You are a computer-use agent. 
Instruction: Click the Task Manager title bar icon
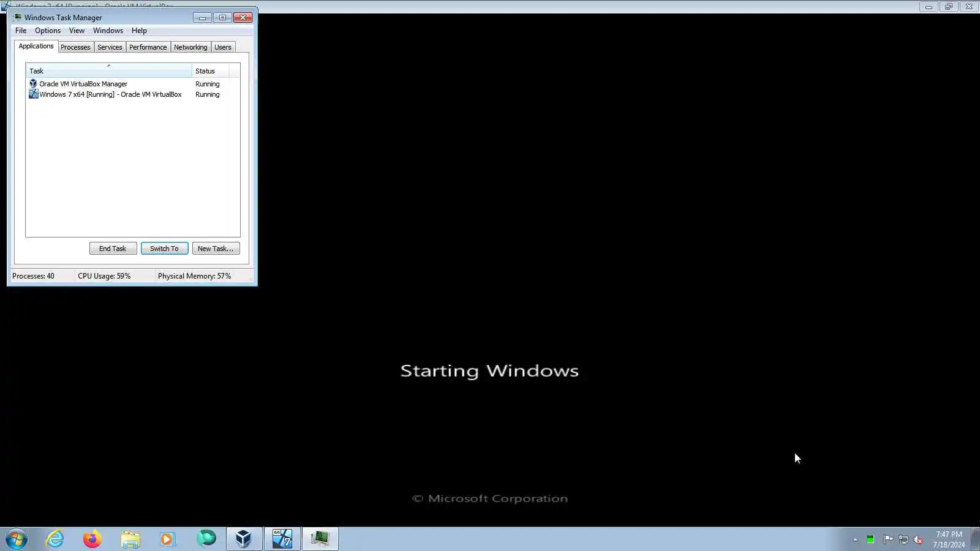17,17
